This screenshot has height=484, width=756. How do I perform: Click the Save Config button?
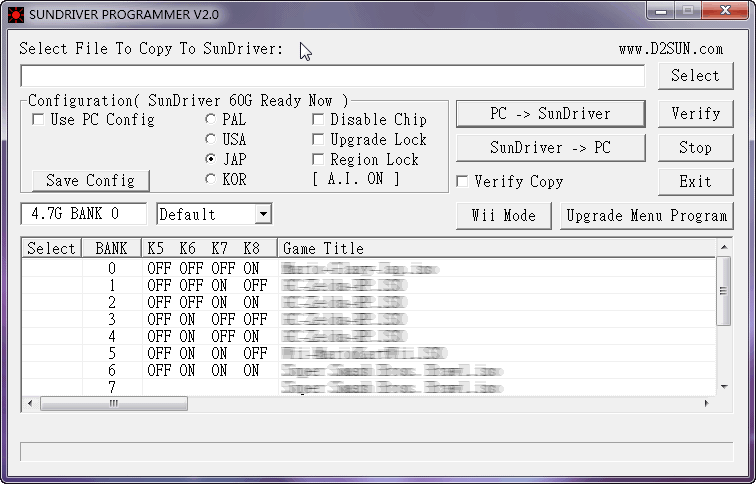click(x=91, y=180)
